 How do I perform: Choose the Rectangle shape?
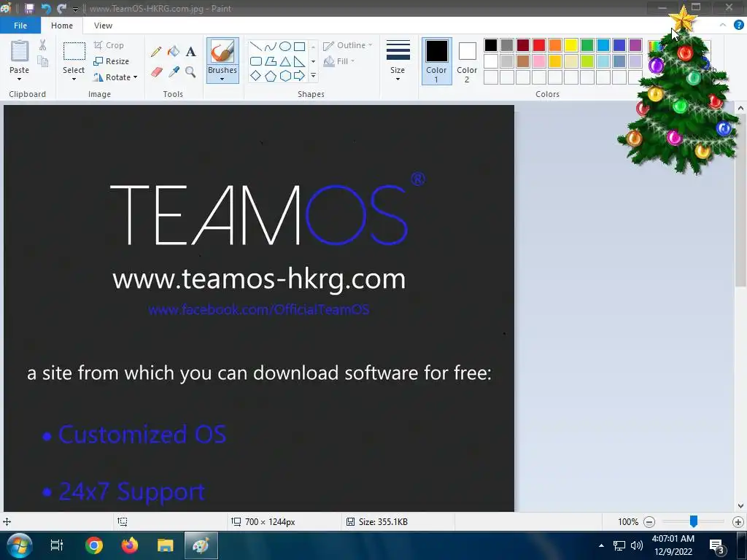coord(300,46)
